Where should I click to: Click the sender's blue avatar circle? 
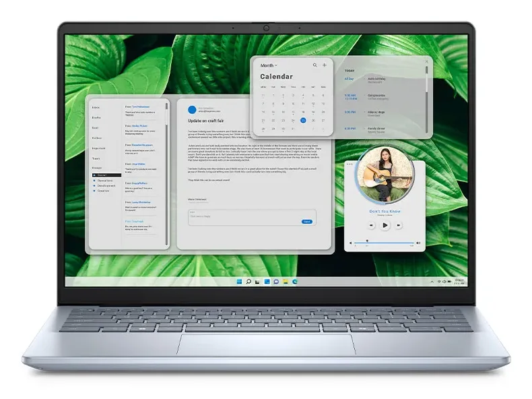click(x=192, y=110)
